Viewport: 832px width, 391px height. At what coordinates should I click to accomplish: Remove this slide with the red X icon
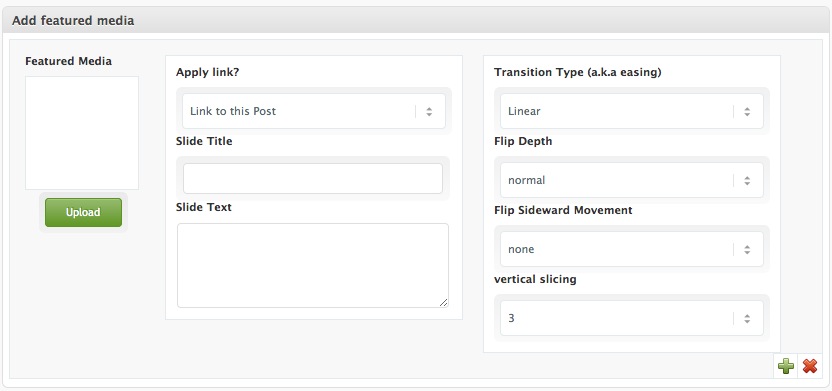(810, 366)
